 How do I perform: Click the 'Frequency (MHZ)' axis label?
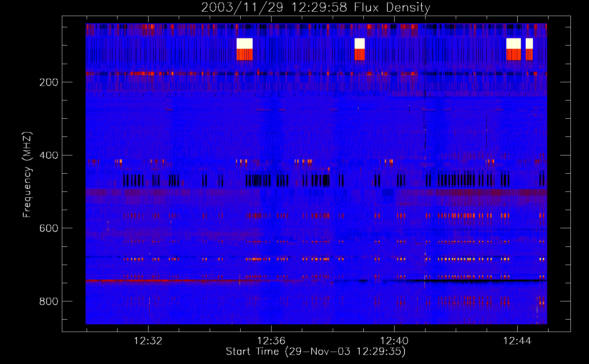click(27, 175)
